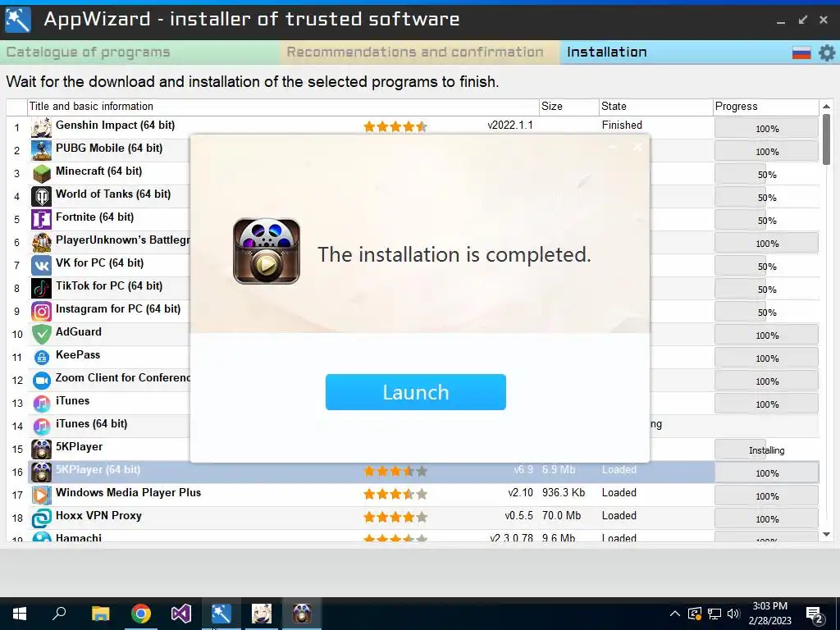Click the star rating of Hoxx VPN Proxy
Viewport: 840px width, 630px height.
click(x=395, y=518)
